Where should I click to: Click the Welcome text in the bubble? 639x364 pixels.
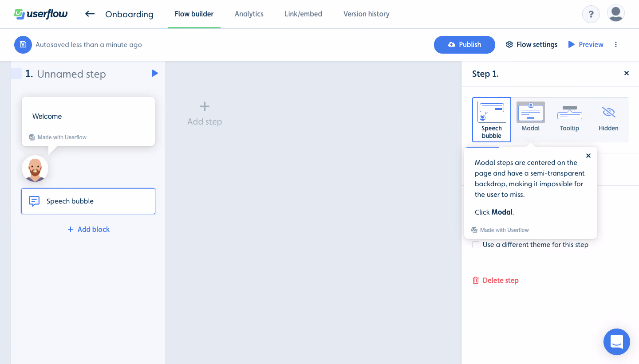click(x=47, y=117)
